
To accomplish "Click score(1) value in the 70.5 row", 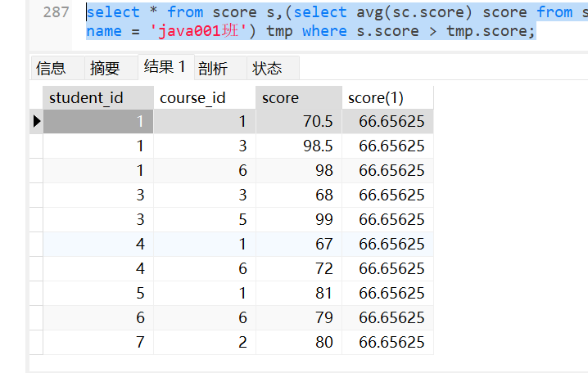I will click(x=387, y=121).
